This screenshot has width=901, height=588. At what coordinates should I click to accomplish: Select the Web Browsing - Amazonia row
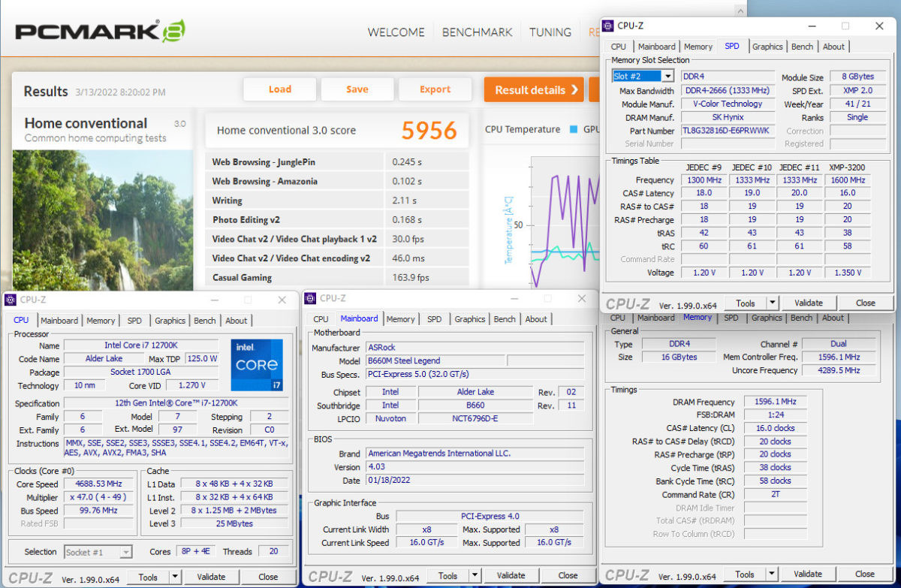pos(336,181)
